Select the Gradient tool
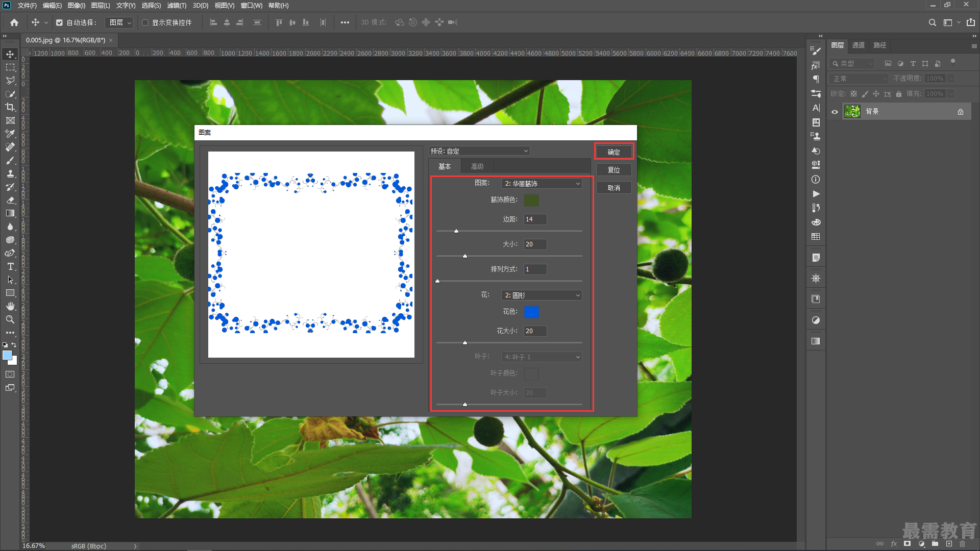This screenshot has height=551, width=980. coord(10,213)
